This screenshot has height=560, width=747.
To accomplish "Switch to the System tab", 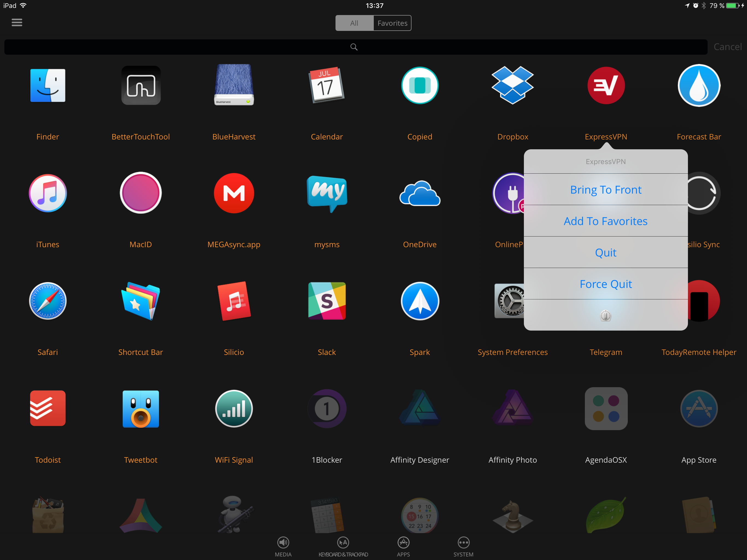I will (463, 547).
